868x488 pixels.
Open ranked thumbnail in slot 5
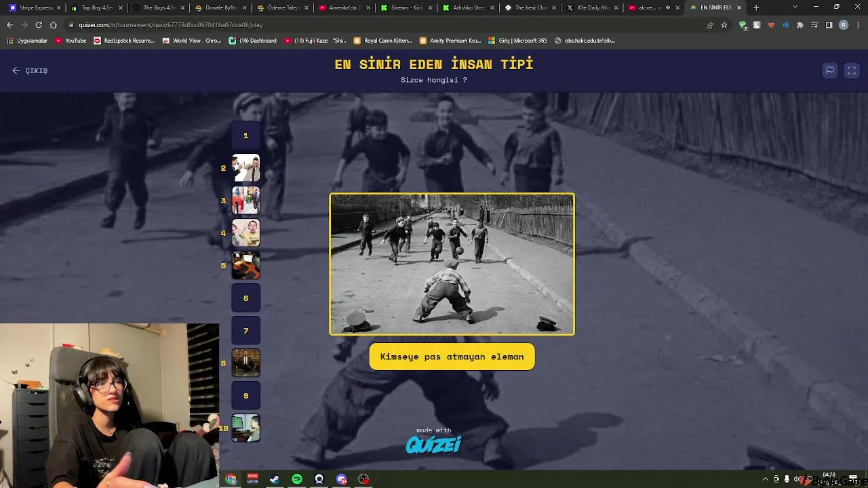click(245, 266)
